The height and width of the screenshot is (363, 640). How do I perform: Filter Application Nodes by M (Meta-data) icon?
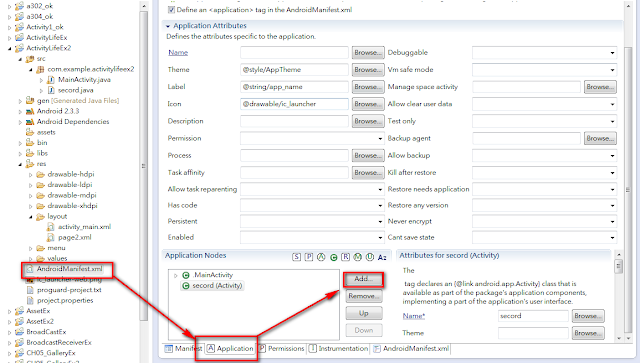(x=358, y=257)
